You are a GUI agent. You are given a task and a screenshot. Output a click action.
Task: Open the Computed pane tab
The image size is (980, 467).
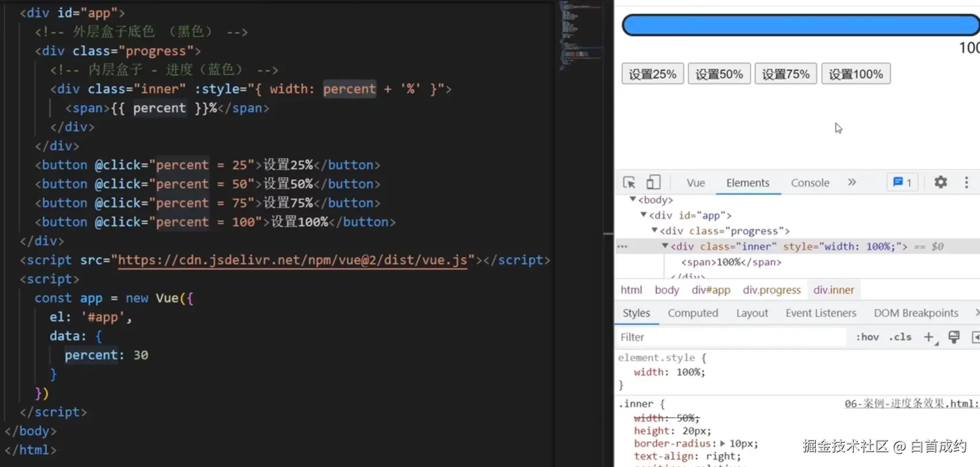[x=693, y=313]
